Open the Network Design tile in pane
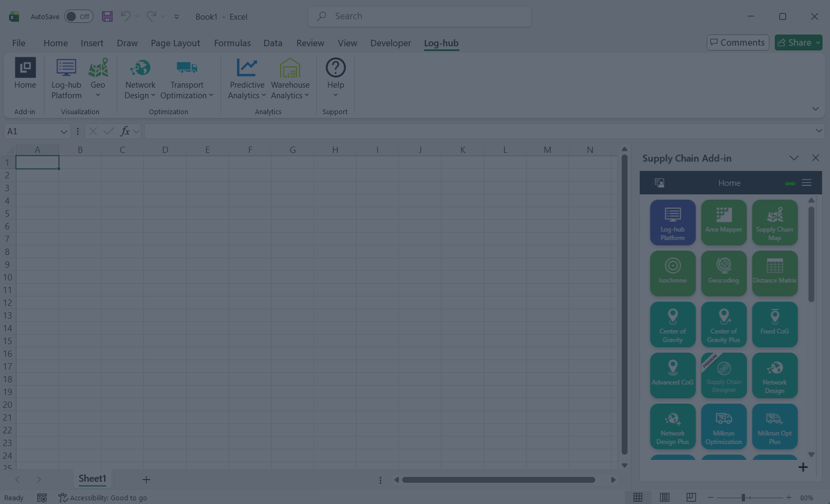 coord(775,375)
